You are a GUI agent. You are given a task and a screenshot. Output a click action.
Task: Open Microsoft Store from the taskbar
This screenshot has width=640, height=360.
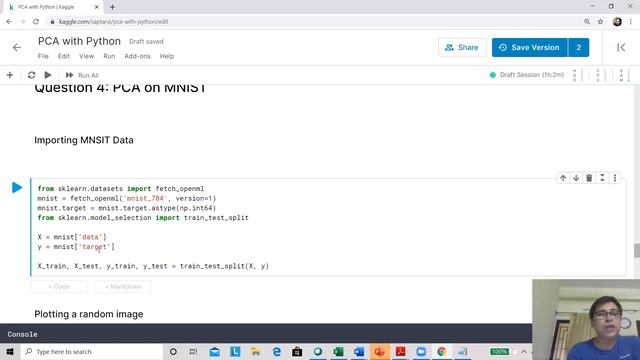pos(297,351)
